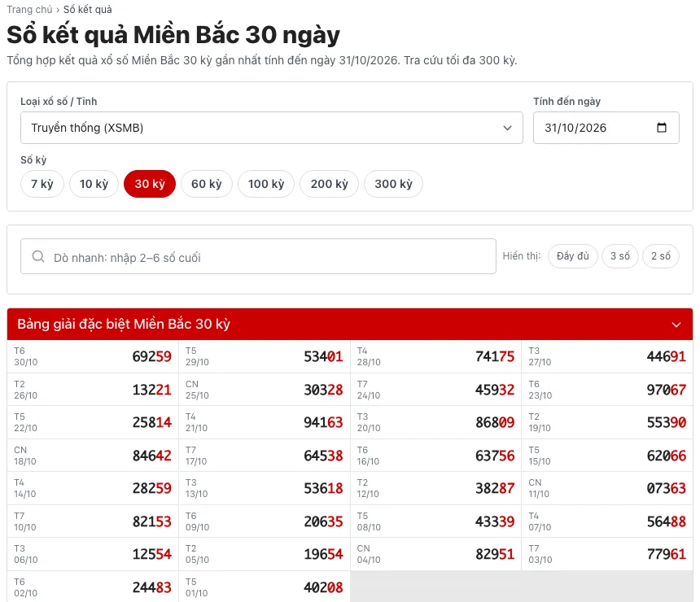Image resolution: width=700 pixels, height=602 pixels.
Task: Click result 74175 for 28/10
Action: click(x=495, y=356)
